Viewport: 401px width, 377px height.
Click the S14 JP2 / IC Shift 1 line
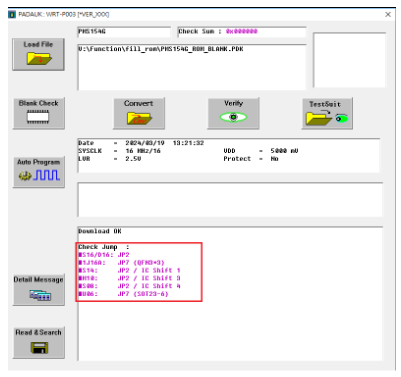tap(129, 270)
